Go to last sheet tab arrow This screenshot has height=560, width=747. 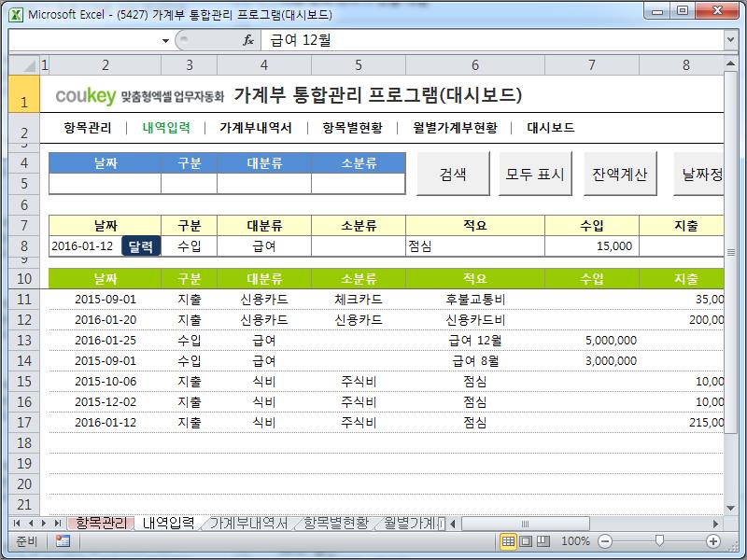point(58,524)
